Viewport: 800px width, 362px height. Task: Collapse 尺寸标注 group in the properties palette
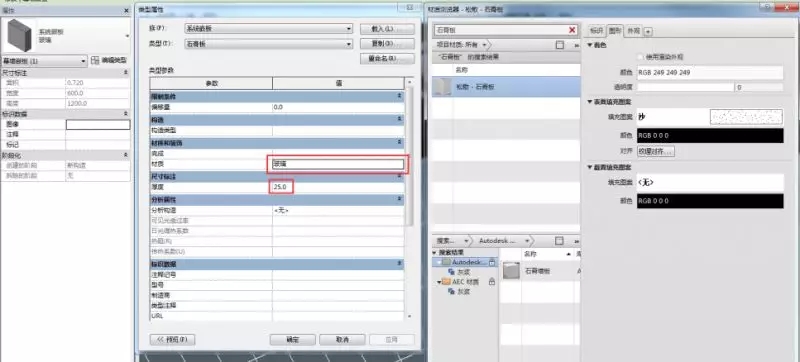(126, 73)
